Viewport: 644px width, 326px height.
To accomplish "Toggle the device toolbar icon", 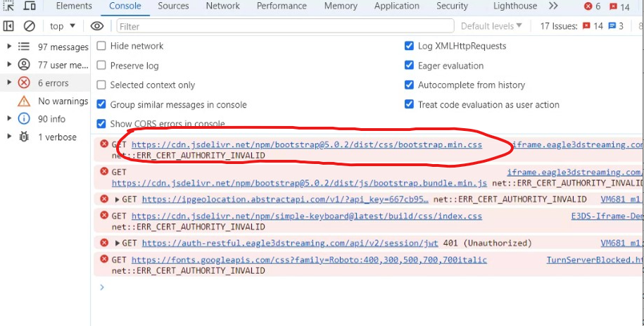I will [30, 6].
